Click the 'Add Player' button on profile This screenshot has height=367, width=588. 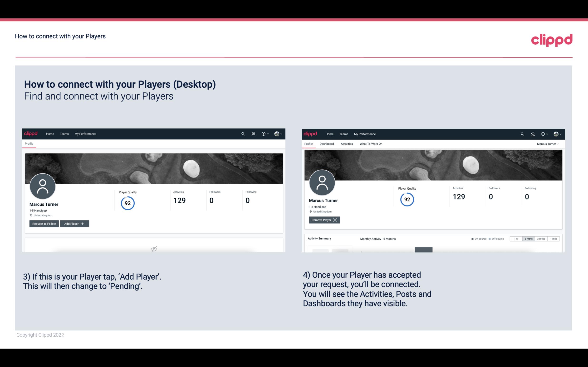pyautogui.click(x=74, y=223)
